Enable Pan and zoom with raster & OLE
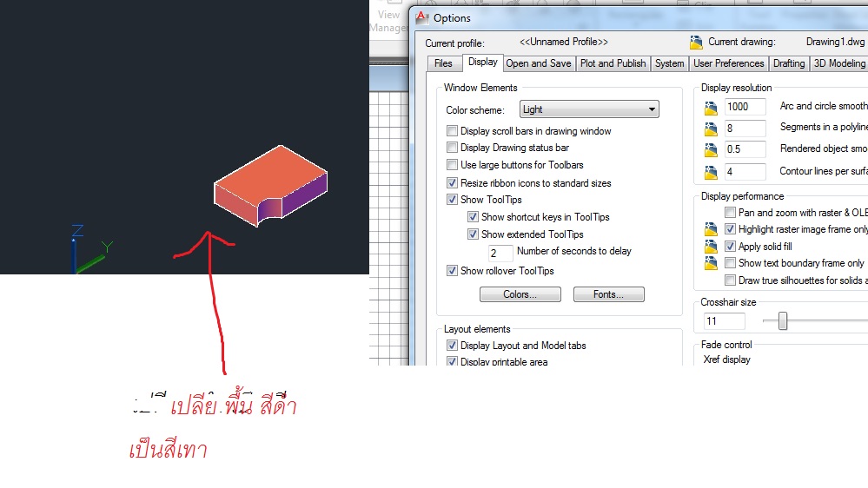868x488 pixels. [x=730, y=213]
